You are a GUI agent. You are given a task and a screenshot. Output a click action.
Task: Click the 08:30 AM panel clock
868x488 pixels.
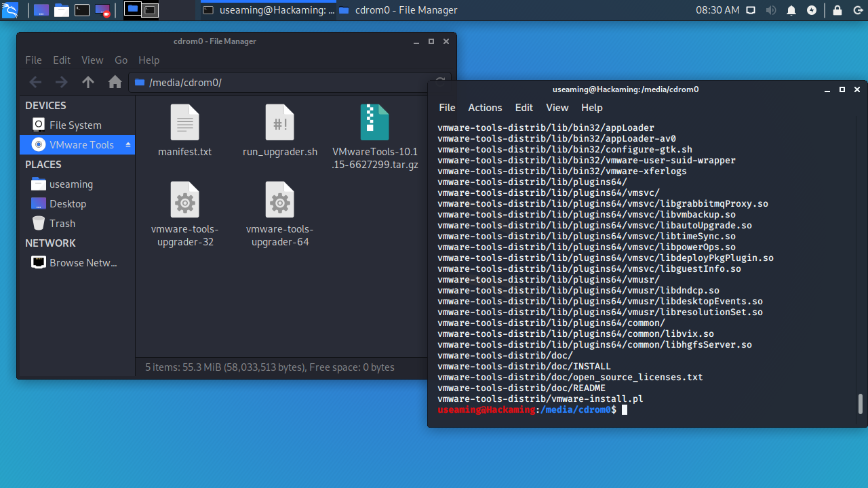[x=717, y=10]
